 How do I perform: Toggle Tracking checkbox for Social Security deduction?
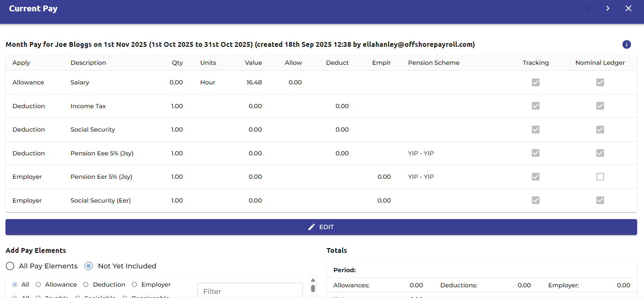click(x=535, y=130)
